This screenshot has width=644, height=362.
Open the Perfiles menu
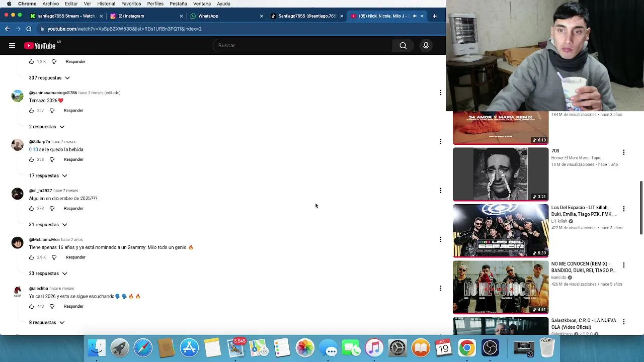pyautogui.click(x=155, y=4)
